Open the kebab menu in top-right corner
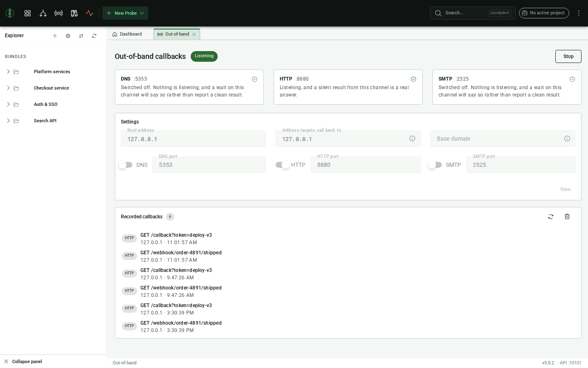The image size is (588, 368). (579, 13)
